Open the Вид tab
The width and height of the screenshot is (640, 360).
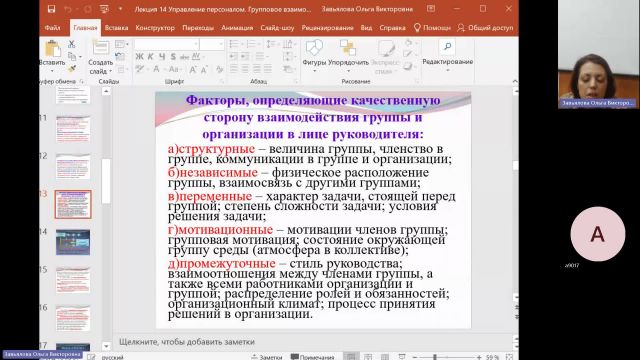click(366, 28)
